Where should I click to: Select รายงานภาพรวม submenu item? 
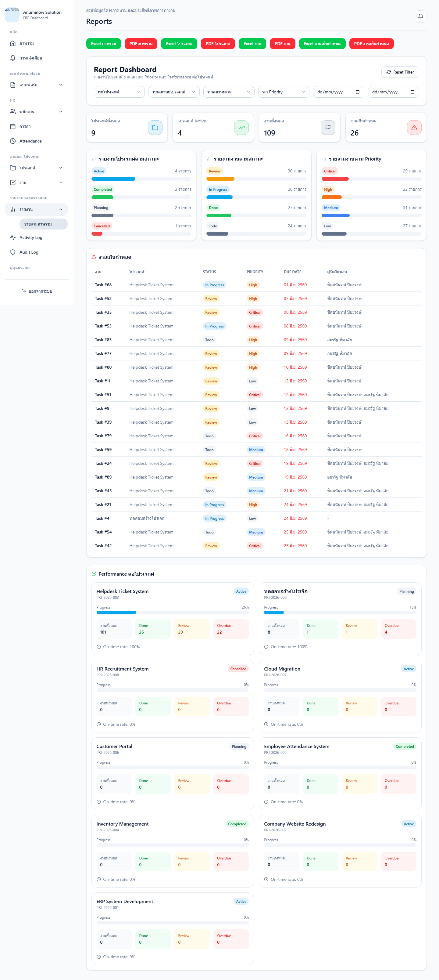coord(43,224)
